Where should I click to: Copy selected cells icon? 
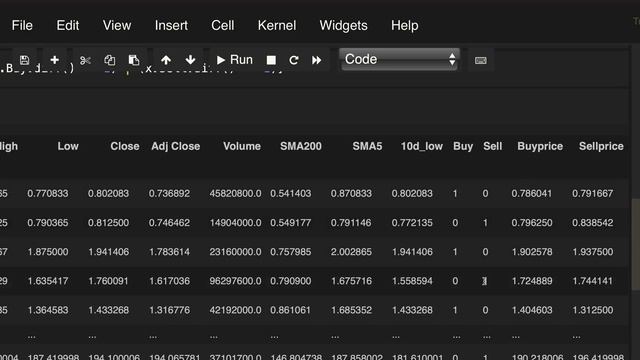[109, 60]
